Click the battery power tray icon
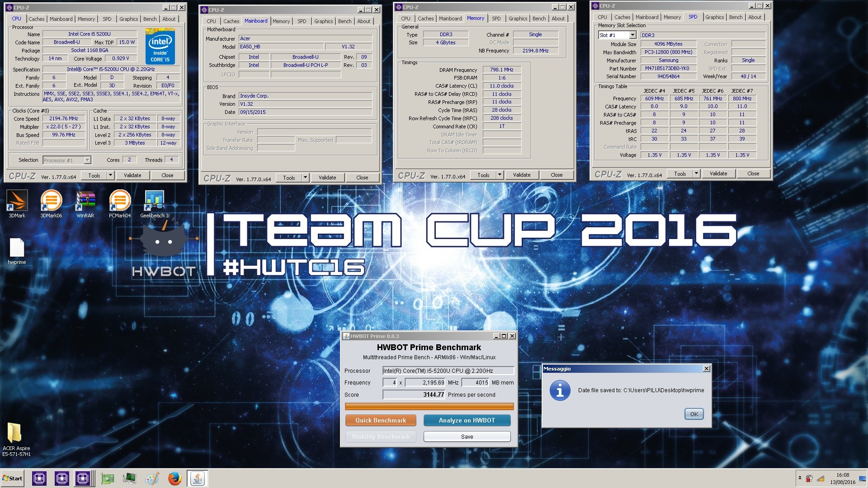 (809, 479)
